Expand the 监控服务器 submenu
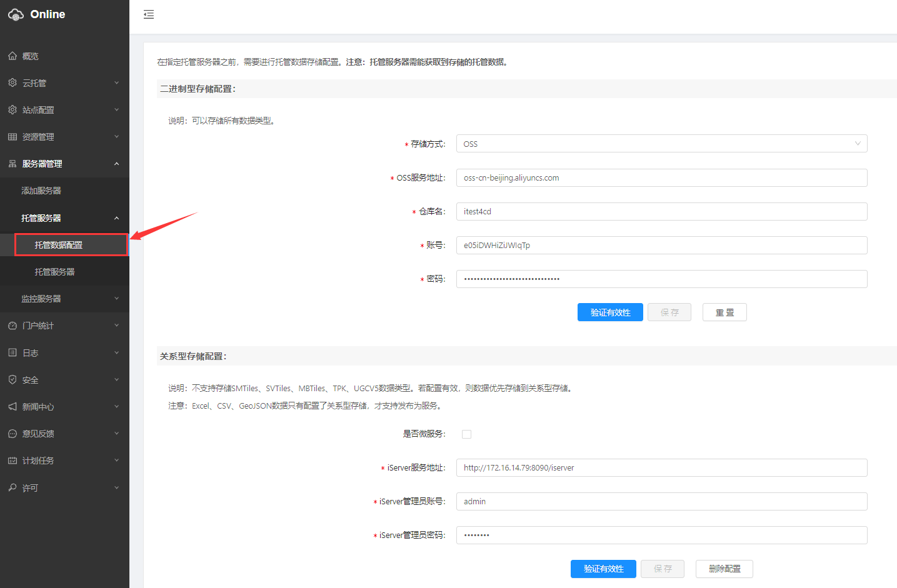 tap(116, 299)
